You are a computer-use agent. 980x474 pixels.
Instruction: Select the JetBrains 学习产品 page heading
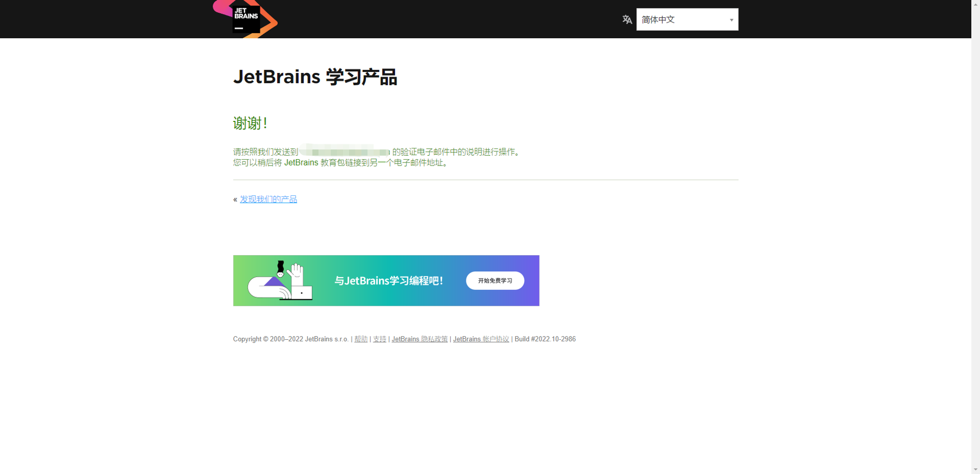(315, 77)
